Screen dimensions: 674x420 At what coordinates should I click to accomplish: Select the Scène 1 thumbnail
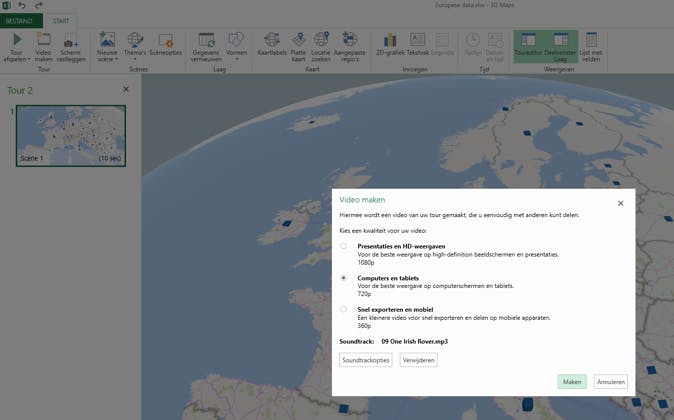click(71, 136)
